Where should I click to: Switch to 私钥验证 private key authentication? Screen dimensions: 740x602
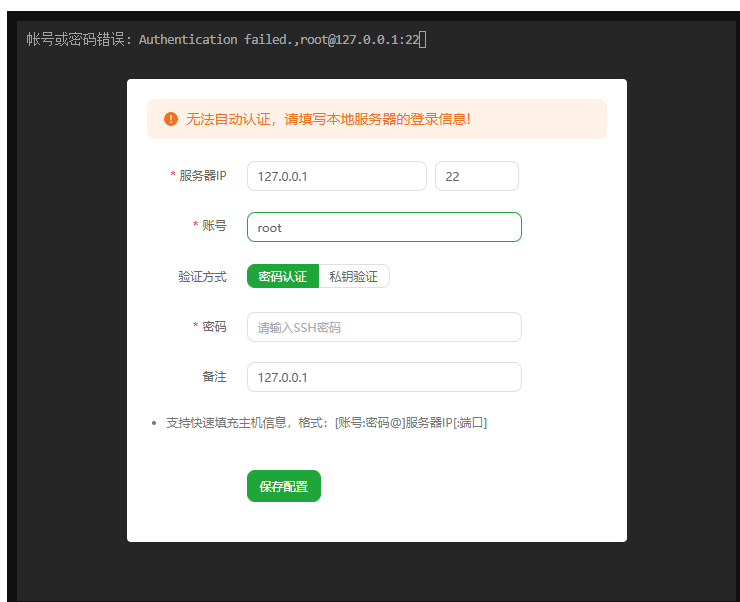point(354,276)
